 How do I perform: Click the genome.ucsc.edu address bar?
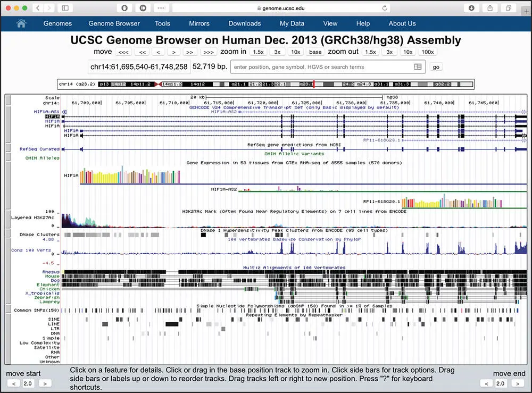281,8
